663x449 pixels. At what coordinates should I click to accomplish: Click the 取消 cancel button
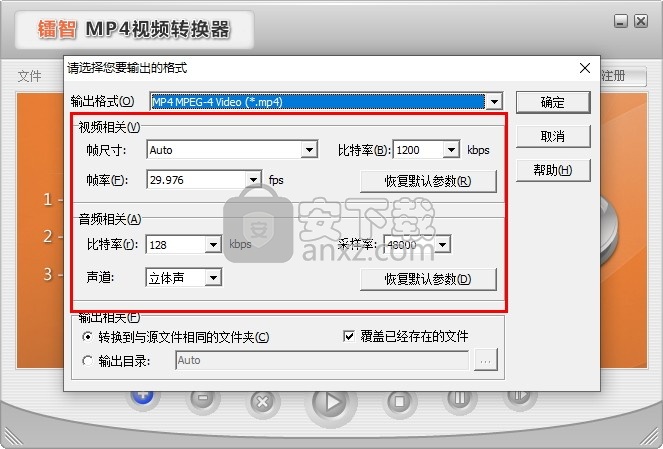(553, 136)
